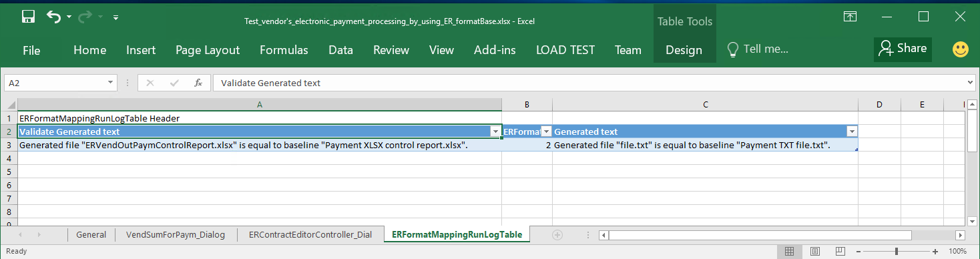Open Ribbon Display Options icon
Image resolution: width=980 pixels, height=259 pixels.
(x=850, y=17)
